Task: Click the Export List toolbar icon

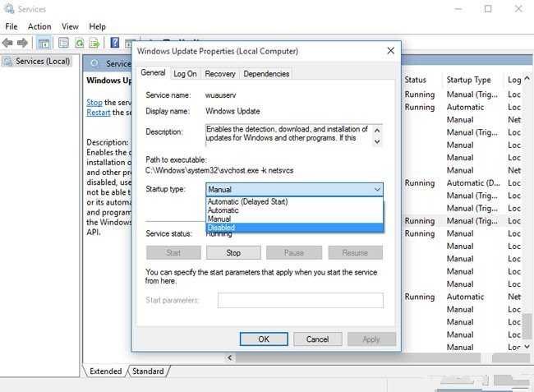Action: [94, 43]
